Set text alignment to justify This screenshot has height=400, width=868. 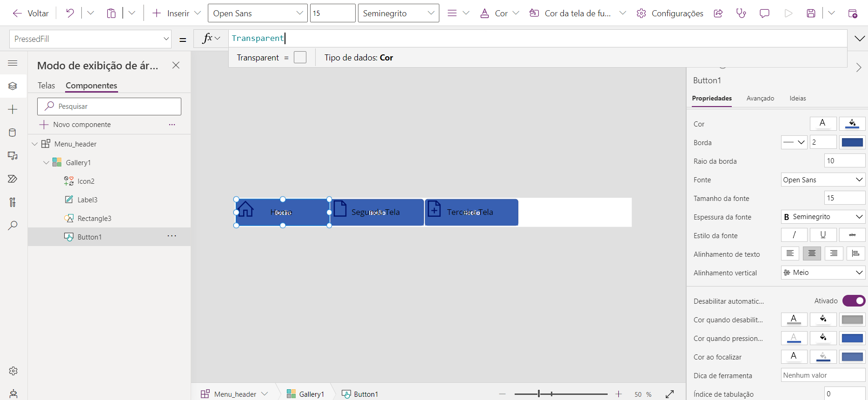[855, 253]
